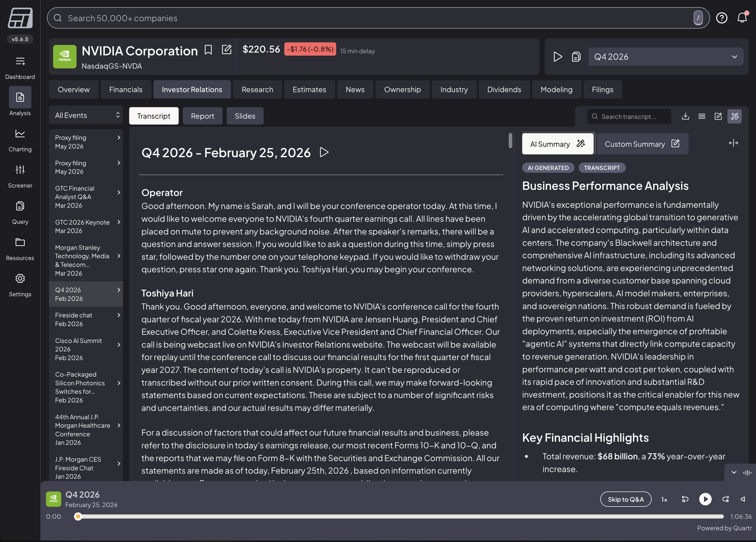756x542 pixels.
Task: Click the audio progress slider handle
Action: coord(78,516)
